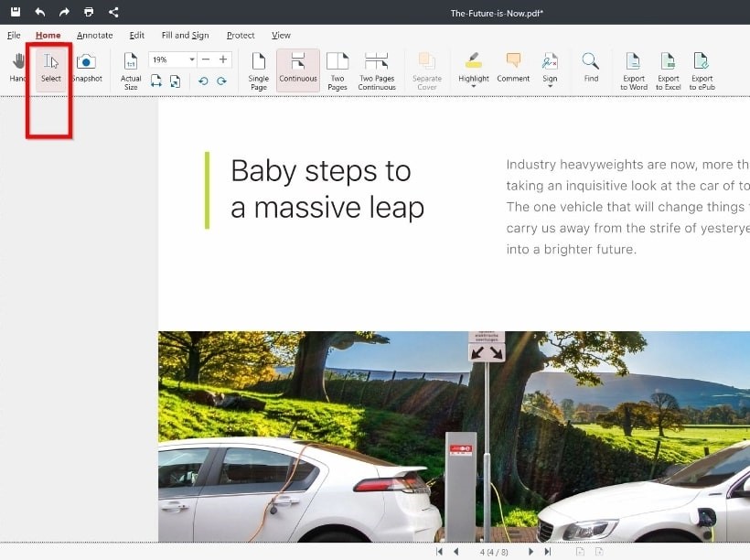Select the Hand tool
The image size is (750, 560).
point(17,68)
